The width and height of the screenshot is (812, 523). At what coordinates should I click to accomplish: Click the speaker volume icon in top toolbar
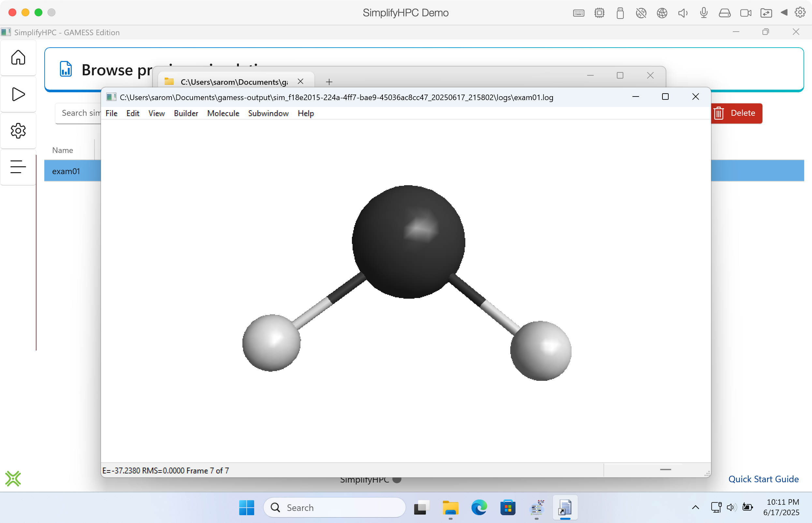(x=682, y=13)
